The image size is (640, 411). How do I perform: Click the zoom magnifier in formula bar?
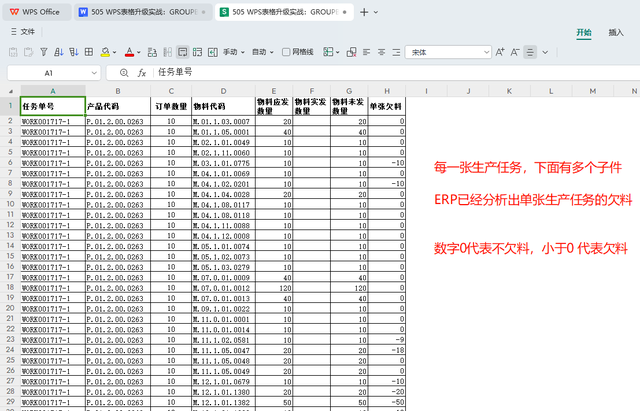(124, 73)
